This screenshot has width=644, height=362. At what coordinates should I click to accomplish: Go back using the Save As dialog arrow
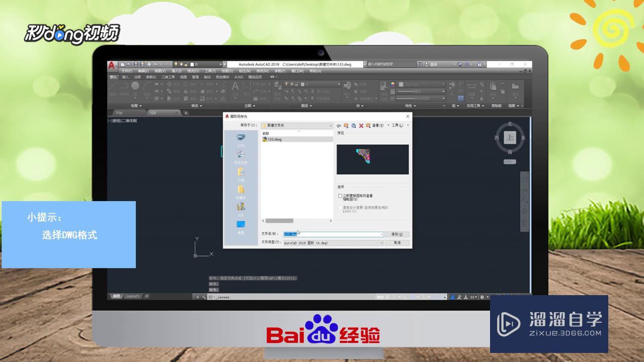(x=339, y=125)
